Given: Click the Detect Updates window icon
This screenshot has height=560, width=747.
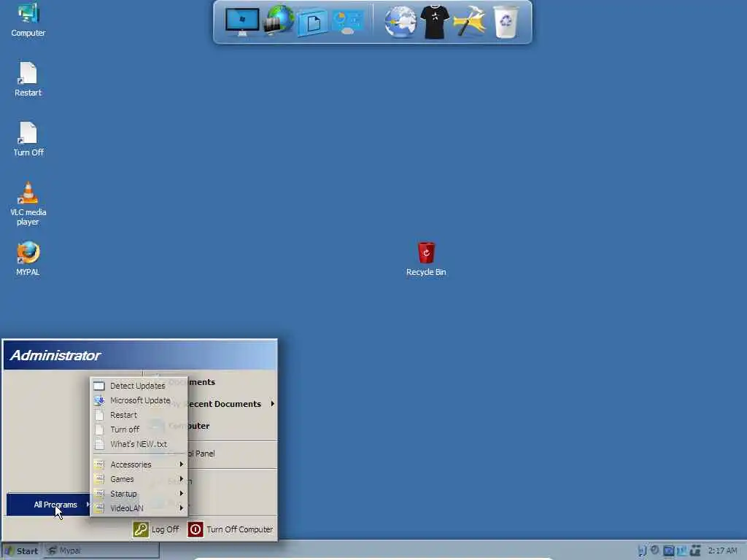Looking at the screenshot, I should (99, 386).
